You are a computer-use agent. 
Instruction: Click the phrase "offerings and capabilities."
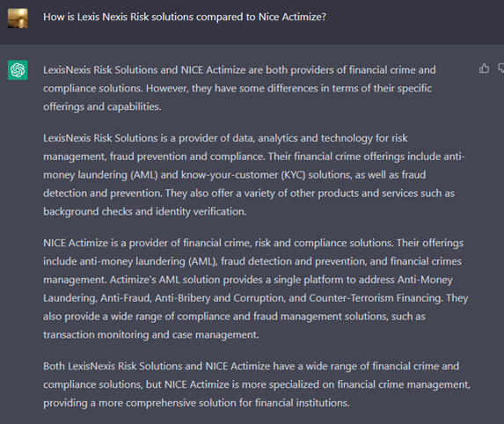102,106
